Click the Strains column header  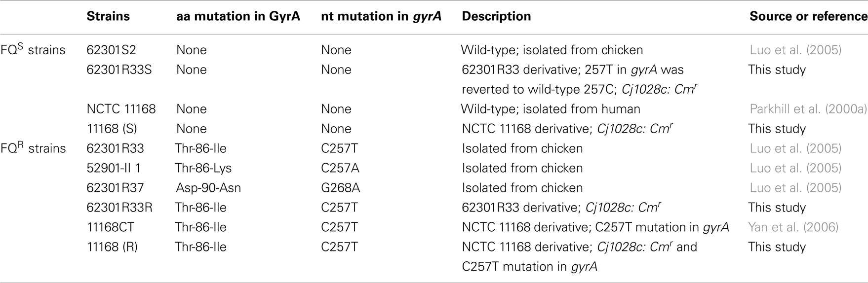pos(108,16)
